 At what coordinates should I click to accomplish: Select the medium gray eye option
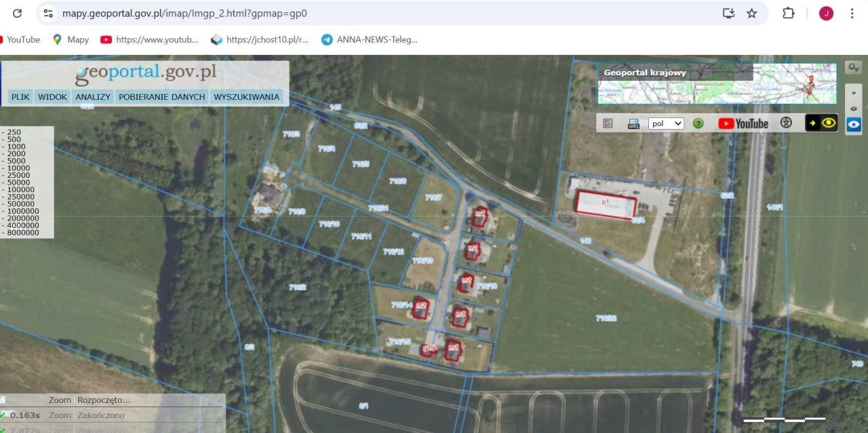pyautogui.click(x=854, y=109)
